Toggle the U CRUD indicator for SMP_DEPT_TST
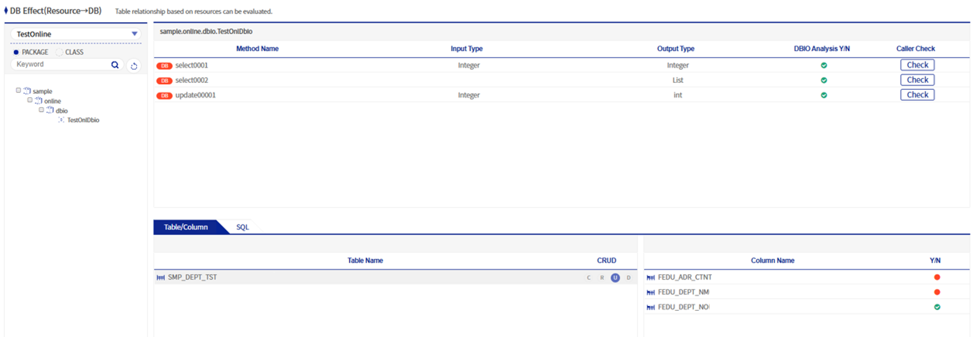The image size is (980, 337). click(615, 278)
